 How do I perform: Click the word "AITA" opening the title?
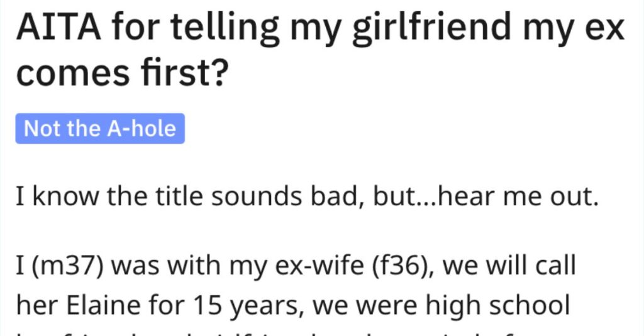click(x=58, y=28)
